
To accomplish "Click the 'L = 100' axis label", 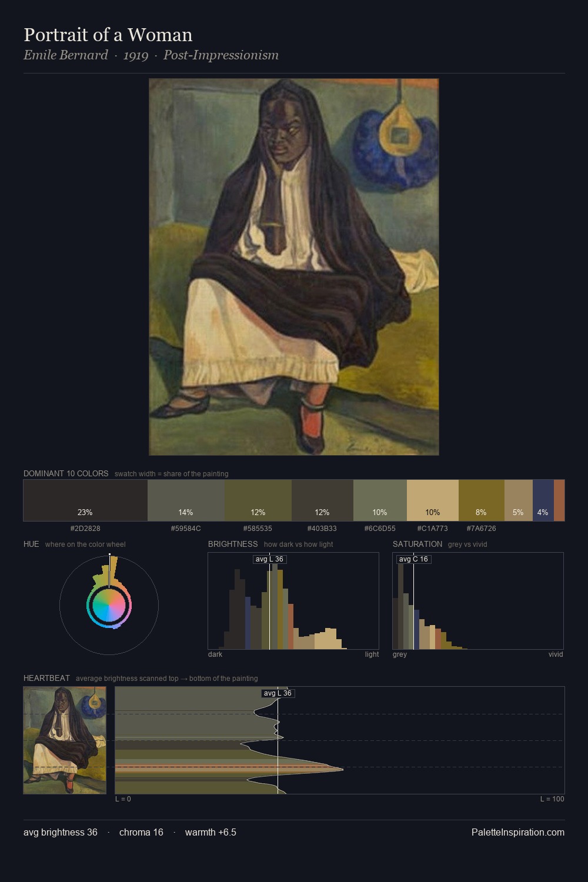I will 552,799.
